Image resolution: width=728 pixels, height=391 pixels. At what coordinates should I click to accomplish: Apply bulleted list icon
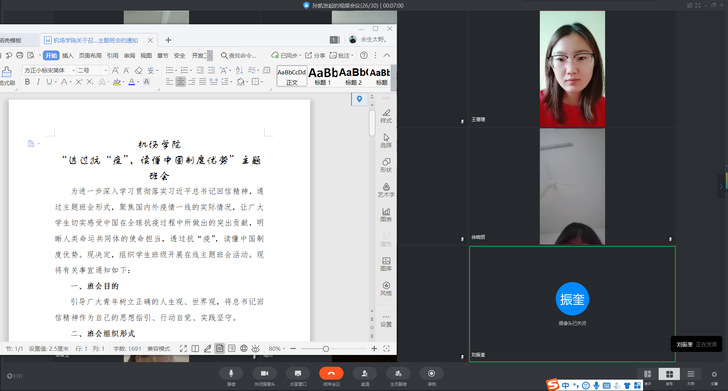pos(169,70)
